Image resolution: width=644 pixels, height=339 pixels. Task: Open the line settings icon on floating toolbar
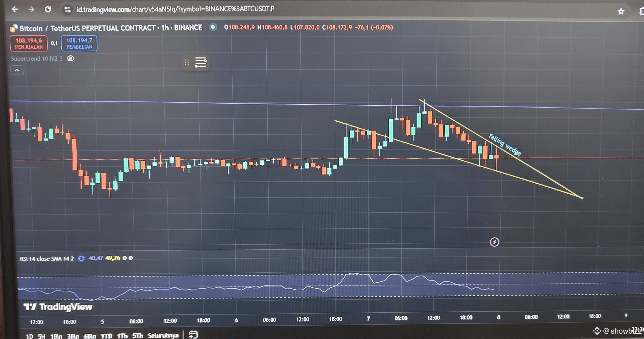201,62
